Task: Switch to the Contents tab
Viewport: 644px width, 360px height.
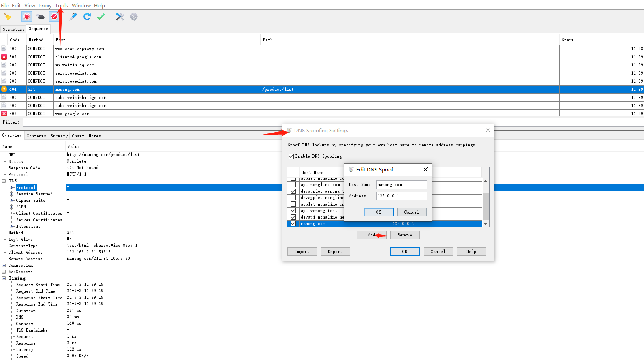Action: tap(36, 136)
